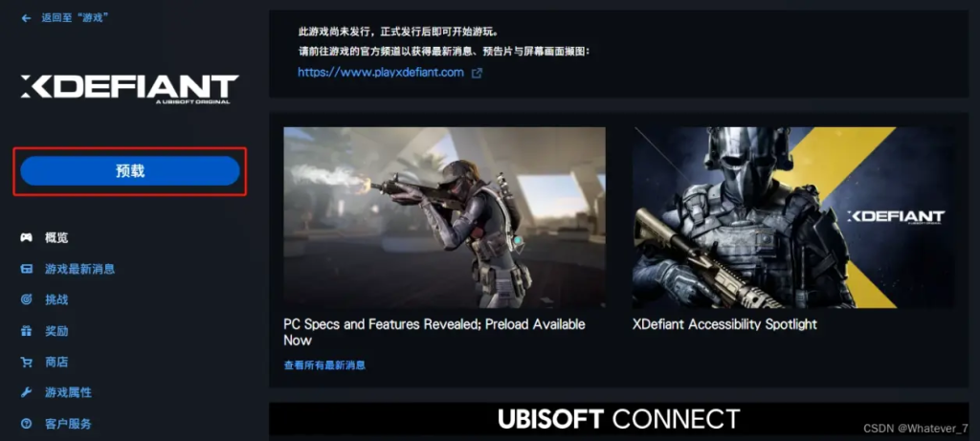Open the soldier firing rifle news thumbnail
The image size is (980, 441).
[444, 217]
